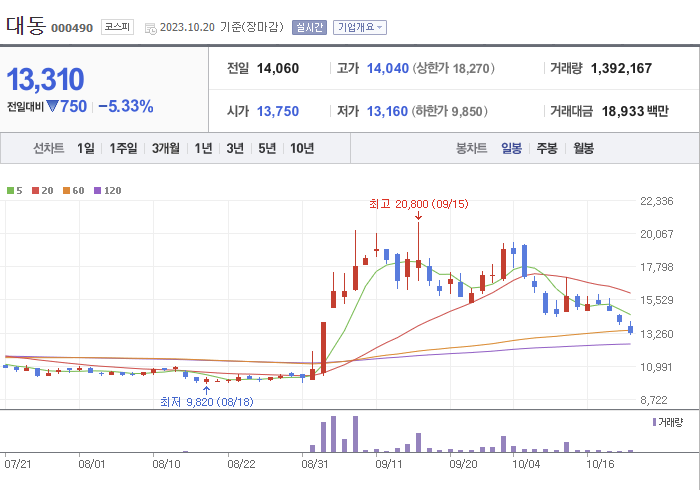
Task: Click the 거래대금 value 18,933 백만
Action: click(x=635, y=111)
